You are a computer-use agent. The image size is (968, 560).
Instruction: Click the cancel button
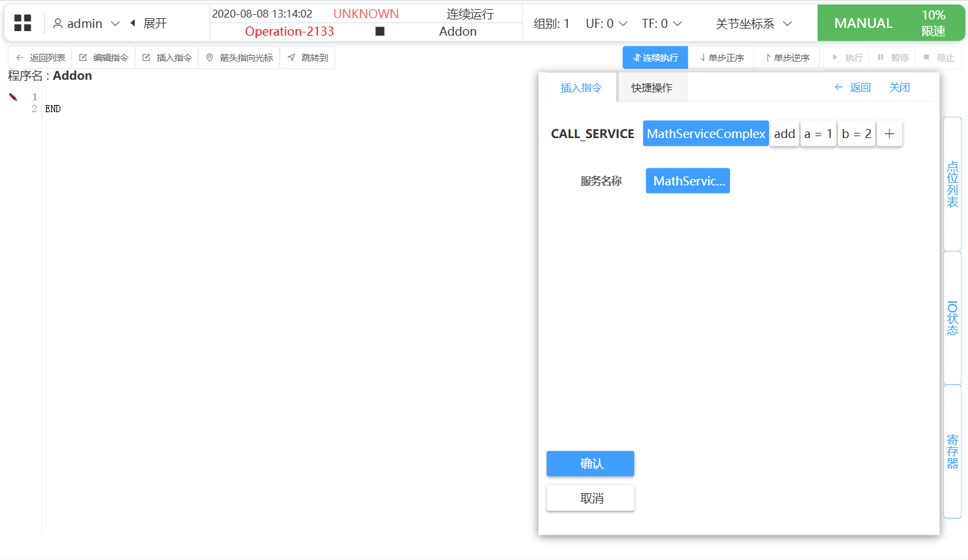pos(590,498)
